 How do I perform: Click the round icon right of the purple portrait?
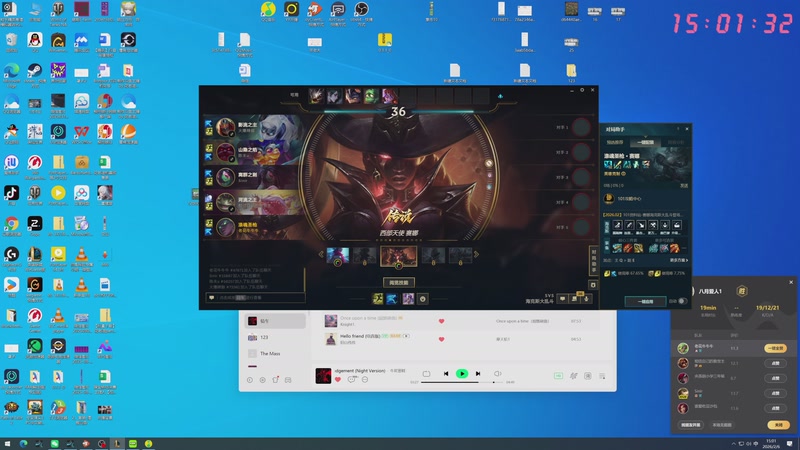tap(422, 299)
